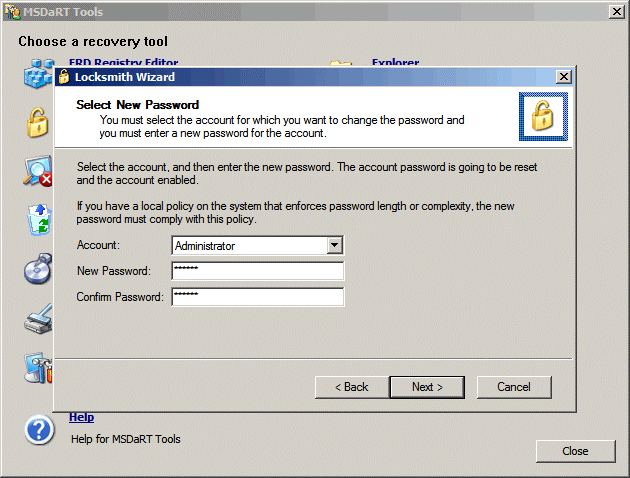Click the "Choose a recovery tool" heading
Viewport: 630px width, 478px height.
pyautogui.click(x=93, y=41)
